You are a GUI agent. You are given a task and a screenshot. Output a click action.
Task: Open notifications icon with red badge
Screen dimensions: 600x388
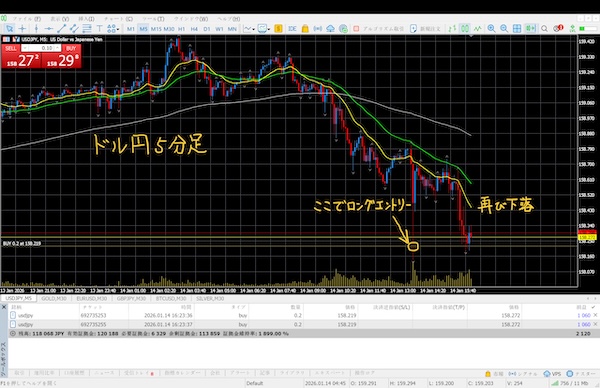point(558,28)
